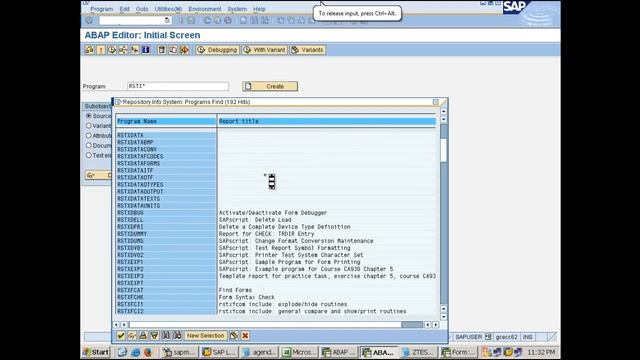
Task: Click the Windows Start button
Action: [x=96, y=352]
